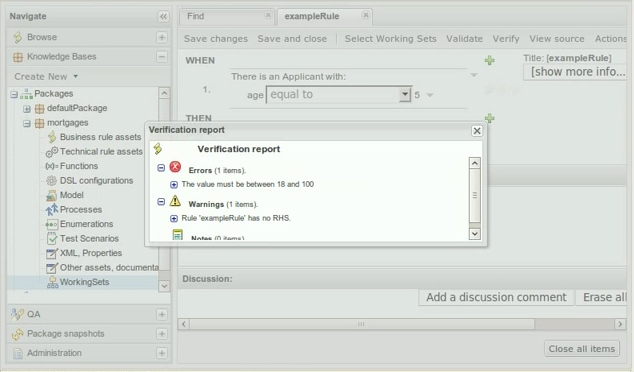This screenshot has width=634, height=372.
Task: Select the Test Scenarios tree item
Action: [89, 239]
